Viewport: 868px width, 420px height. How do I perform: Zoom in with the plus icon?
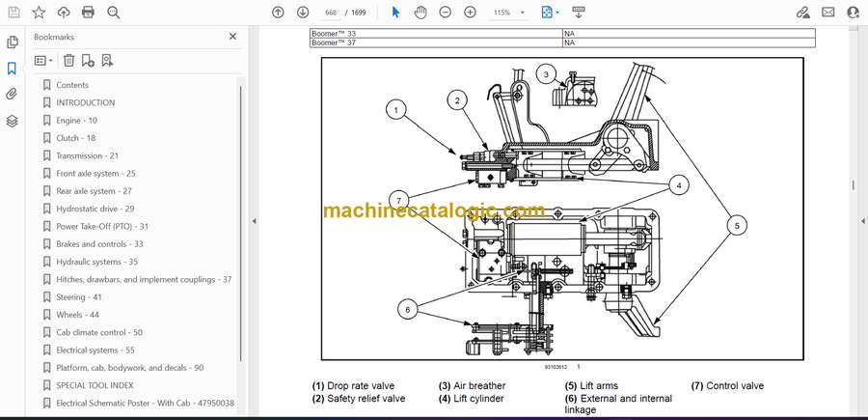pos(470,13)
